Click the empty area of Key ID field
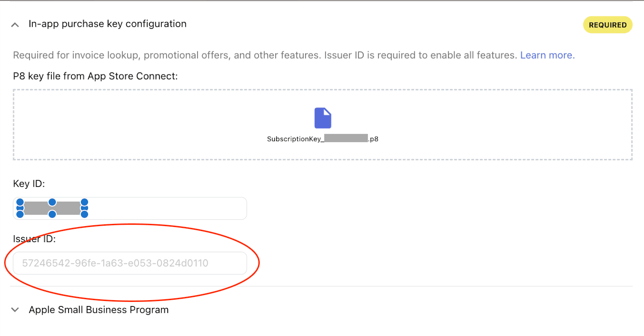 168,208
